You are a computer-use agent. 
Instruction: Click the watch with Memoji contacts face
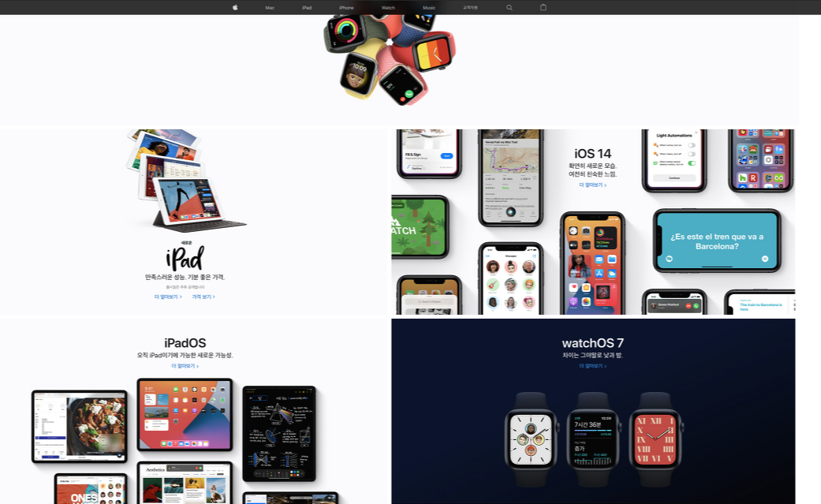pyautogui.click(x=531, y=439)
